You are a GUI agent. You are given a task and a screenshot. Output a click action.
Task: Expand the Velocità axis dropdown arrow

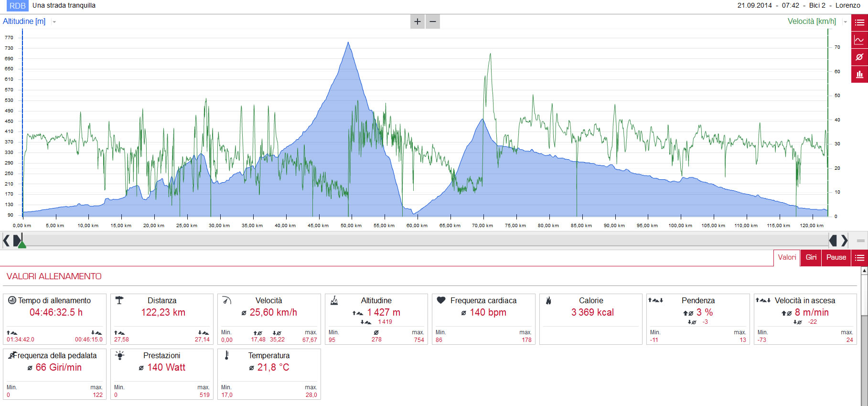[x=845, y=22]
